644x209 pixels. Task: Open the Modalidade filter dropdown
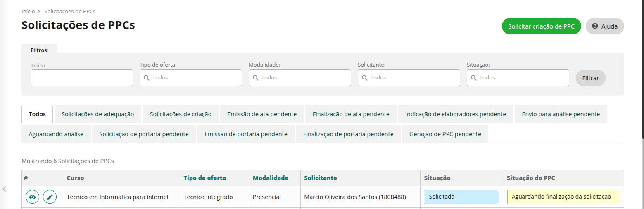click(x=299, y=78)
